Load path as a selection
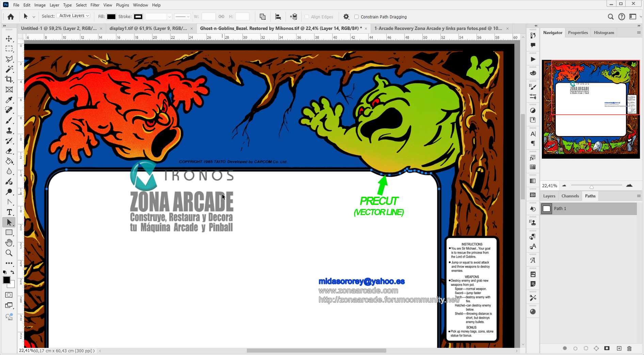The width and height of the screenshot is (644, 355). pos(586,348)
